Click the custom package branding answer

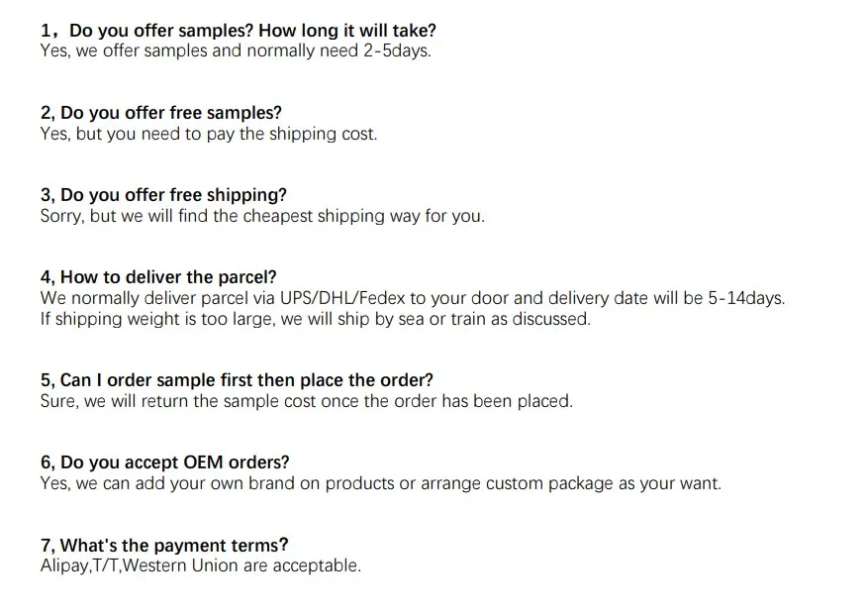click(x=380, y=483)
